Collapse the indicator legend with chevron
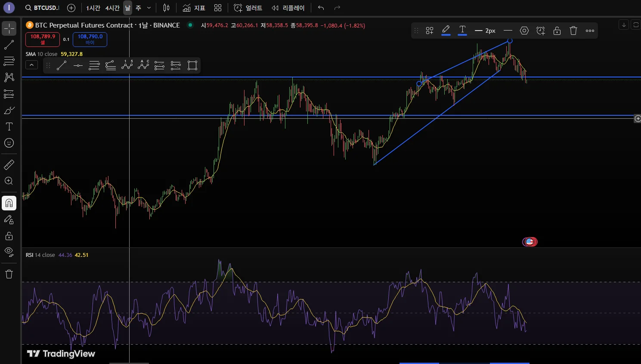641x364 pixels. 32,65
